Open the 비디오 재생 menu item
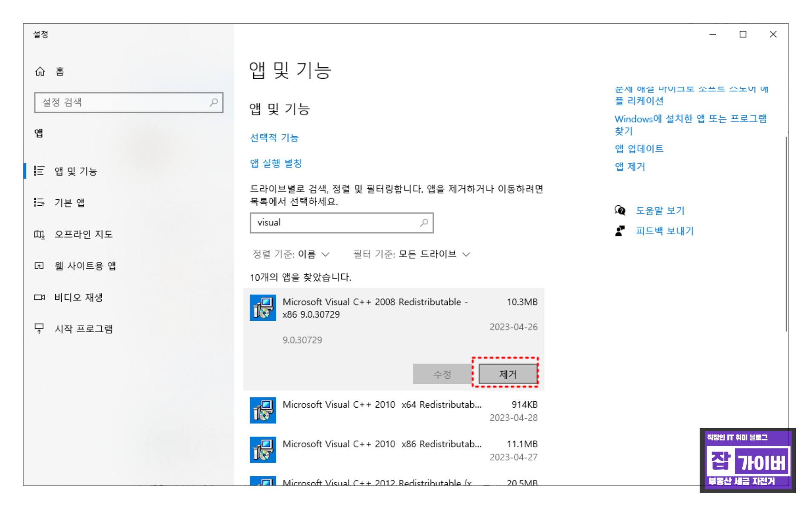812x509 pixels. 129,297
